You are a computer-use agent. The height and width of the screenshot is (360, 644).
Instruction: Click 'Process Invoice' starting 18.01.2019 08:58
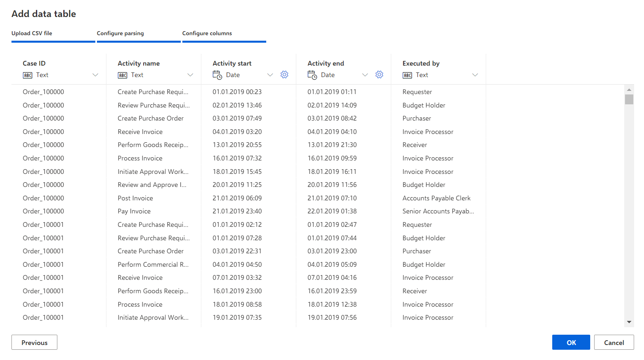coord(140,304)
